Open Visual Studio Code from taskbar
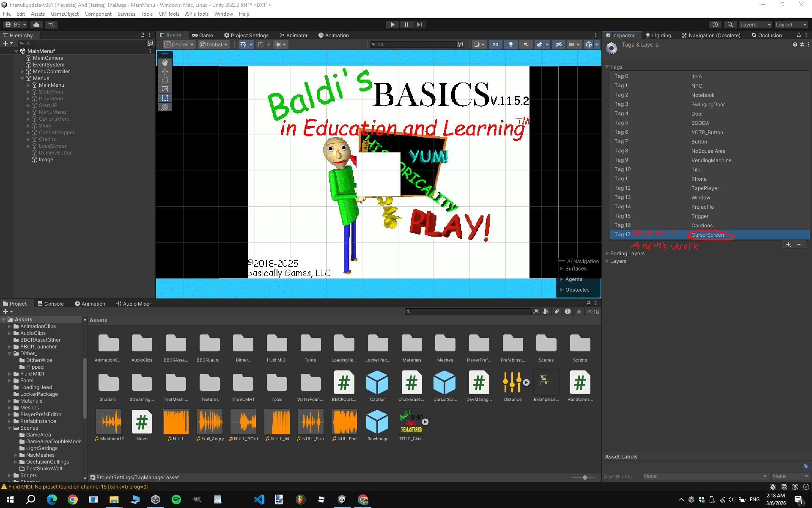This screenshot has height=508, width=812. (259, 500)
